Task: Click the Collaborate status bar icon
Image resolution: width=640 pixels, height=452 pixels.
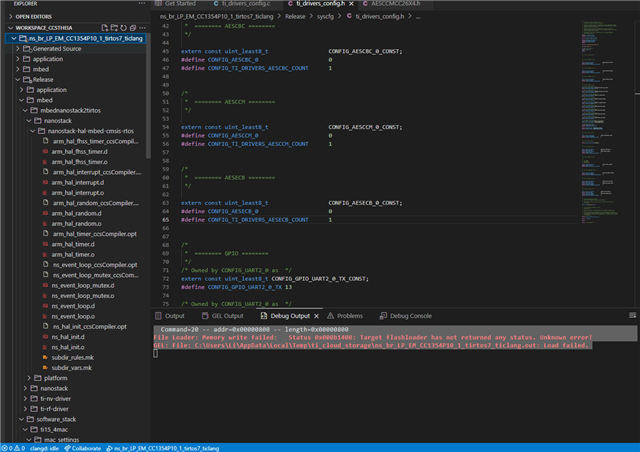Action: coord(66,447)
